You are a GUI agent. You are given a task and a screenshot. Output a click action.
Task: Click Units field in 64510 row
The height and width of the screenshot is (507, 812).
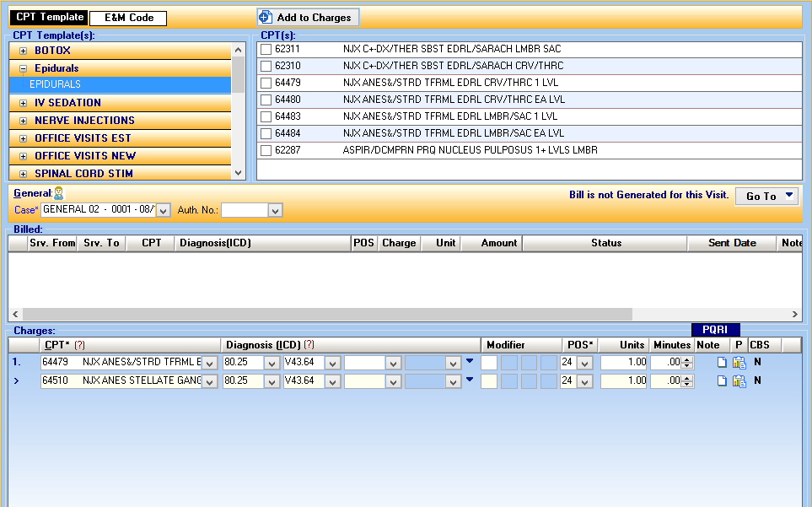[623, 381]
